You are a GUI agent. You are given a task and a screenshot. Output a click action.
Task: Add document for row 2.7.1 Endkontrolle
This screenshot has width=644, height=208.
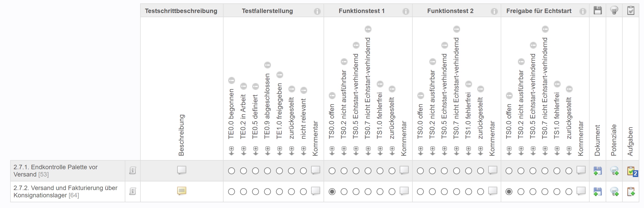click(598, 171)
